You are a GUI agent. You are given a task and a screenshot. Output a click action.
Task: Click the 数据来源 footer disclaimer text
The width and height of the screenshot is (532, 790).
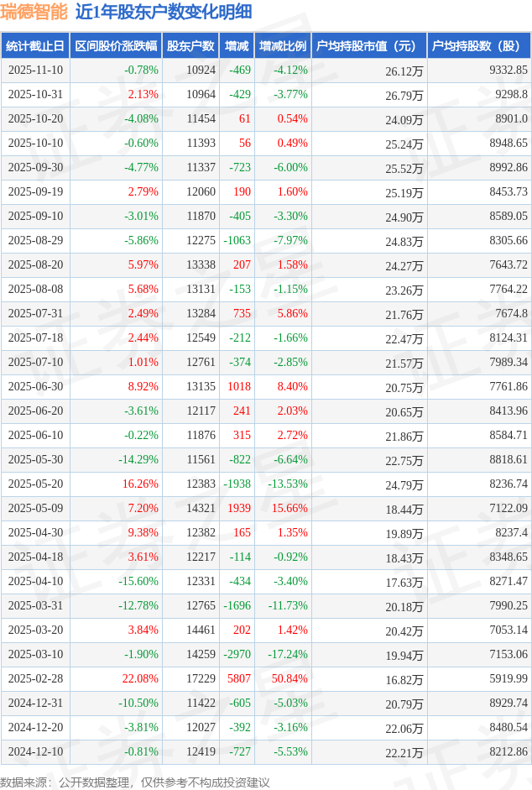(135, 782)
